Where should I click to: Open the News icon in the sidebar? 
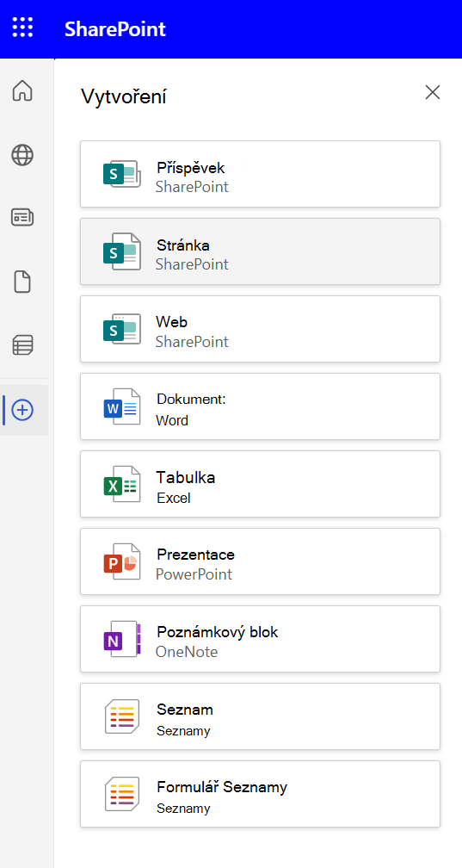(x=22, y=218)
